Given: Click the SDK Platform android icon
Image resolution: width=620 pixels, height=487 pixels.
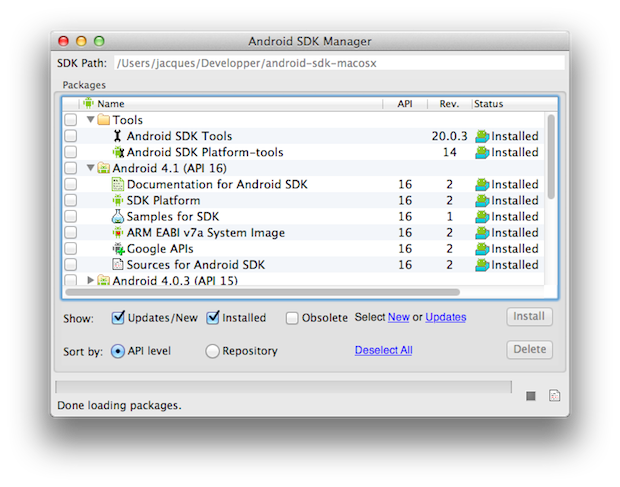Looking at the screenshot, I should (x=117, y=200).
